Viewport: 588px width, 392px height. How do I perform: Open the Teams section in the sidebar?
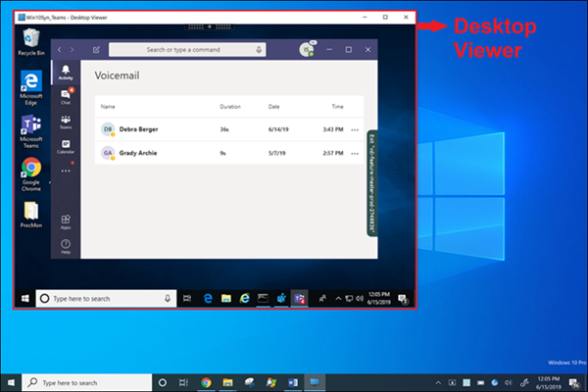(x=66, y=121)
